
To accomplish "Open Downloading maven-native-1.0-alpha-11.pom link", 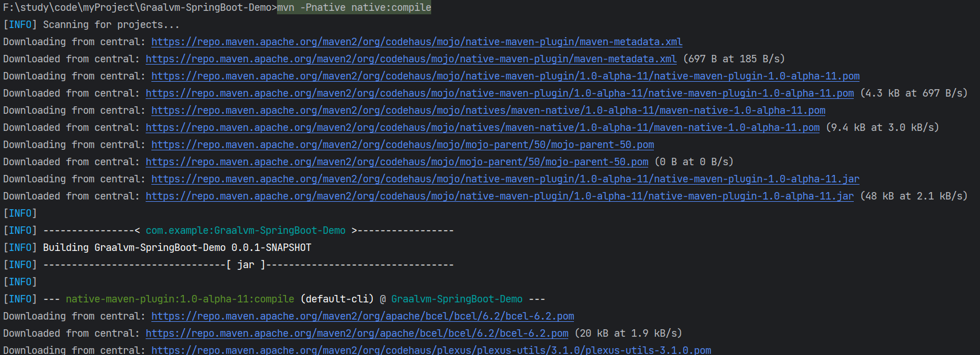I will click(488, 110).
